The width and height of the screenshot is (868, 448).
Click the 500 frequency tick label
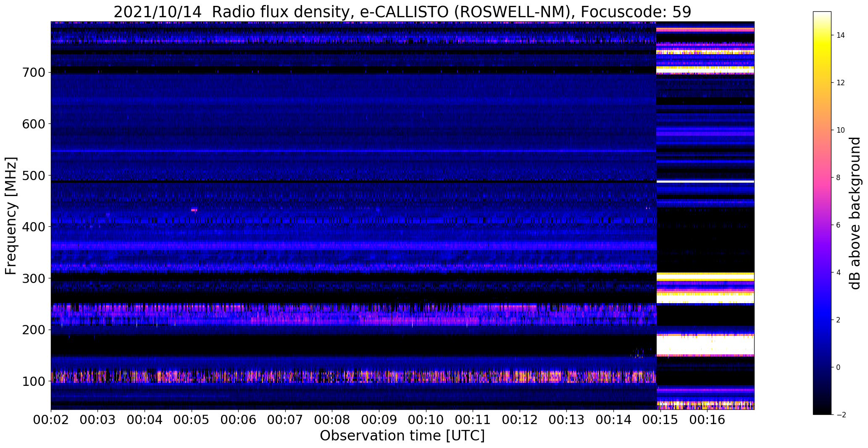point(33,175)
